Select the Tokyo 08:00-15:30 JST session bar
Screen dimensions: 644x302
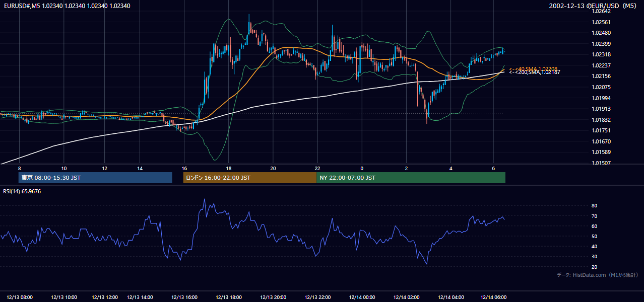95,178
